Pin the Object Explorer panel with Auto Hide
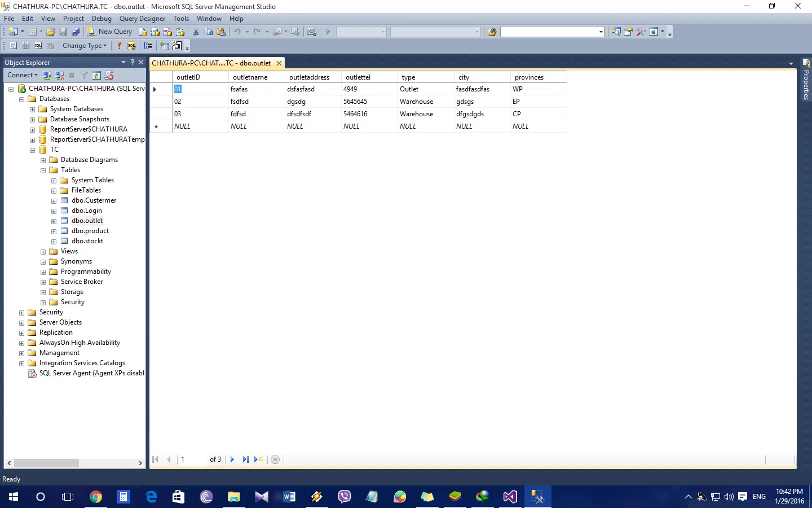This screenshot has height=508, width=812. point(132,62)
